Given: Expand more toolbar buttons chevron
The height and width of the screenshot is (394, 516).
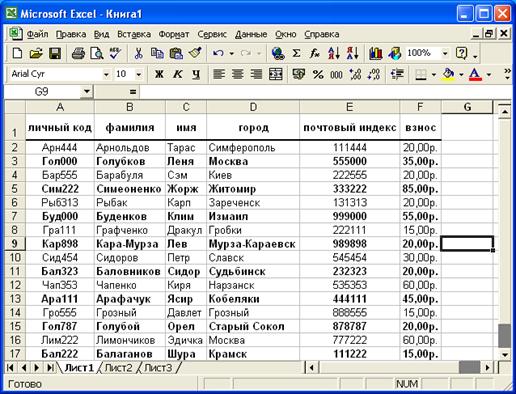Looking at the screenshot, I should click(507, 74).
